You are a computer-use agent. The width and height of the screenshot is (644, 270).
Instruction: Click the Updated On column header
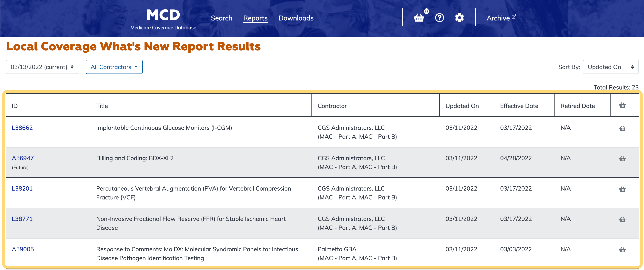pos(462,106)
